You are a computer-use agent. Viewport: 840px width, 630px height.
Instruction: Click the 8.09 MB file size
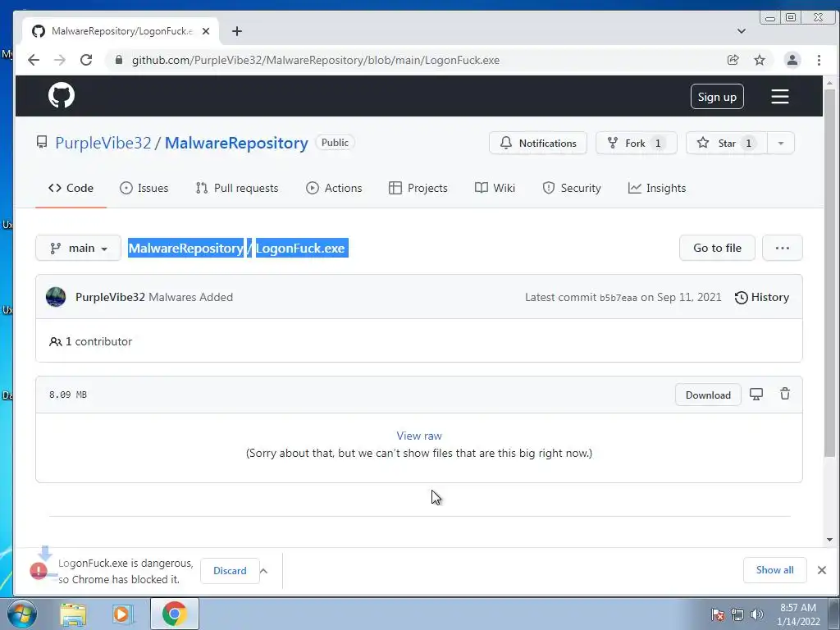(x=68, y=395)
